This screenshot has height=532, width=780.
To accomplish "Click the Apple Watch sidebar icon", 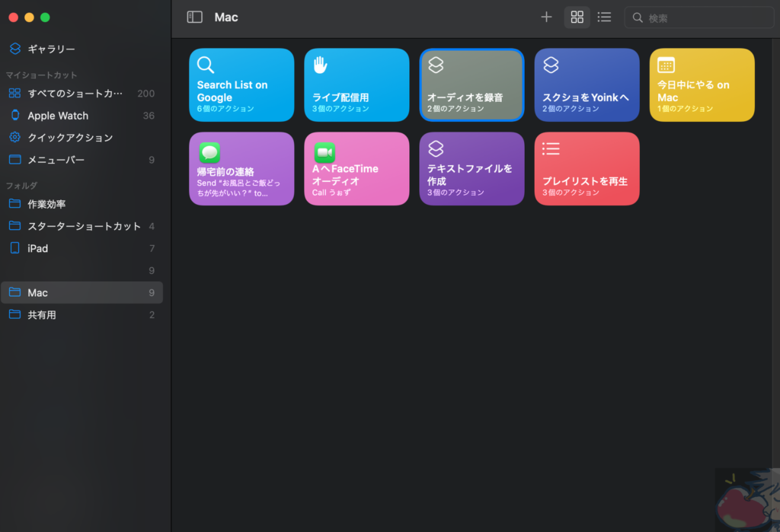I will [x=14, y=116].
